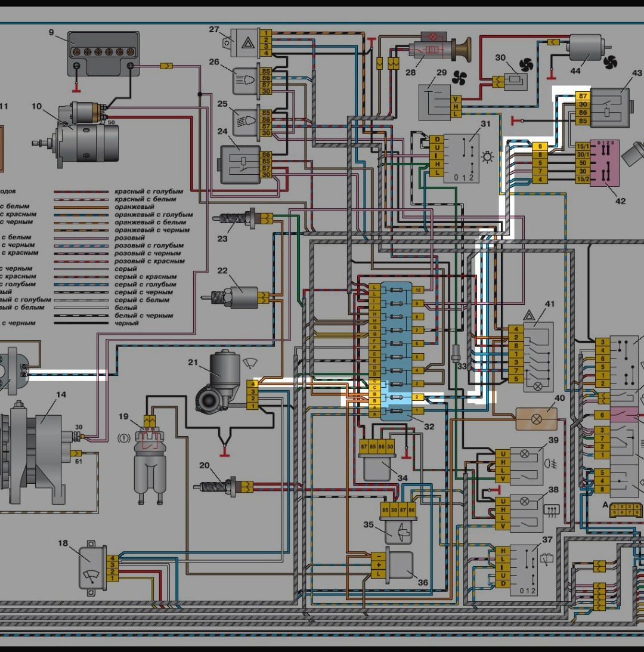Select the warning triangle above switch 41
This screenshot has width=644, height=652.
pyautogui.click(x=529, y=315)
